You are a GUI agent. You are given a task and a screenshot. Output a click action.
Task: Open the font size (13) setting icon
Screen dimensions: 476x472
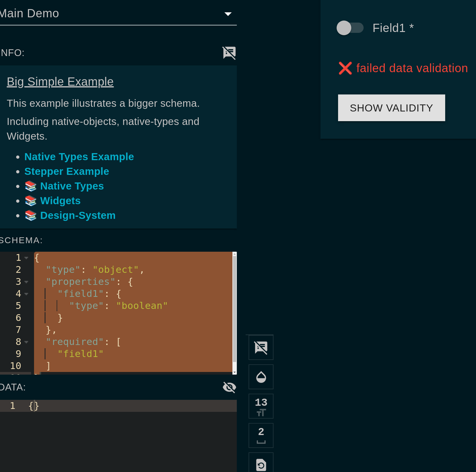(261, 406)
